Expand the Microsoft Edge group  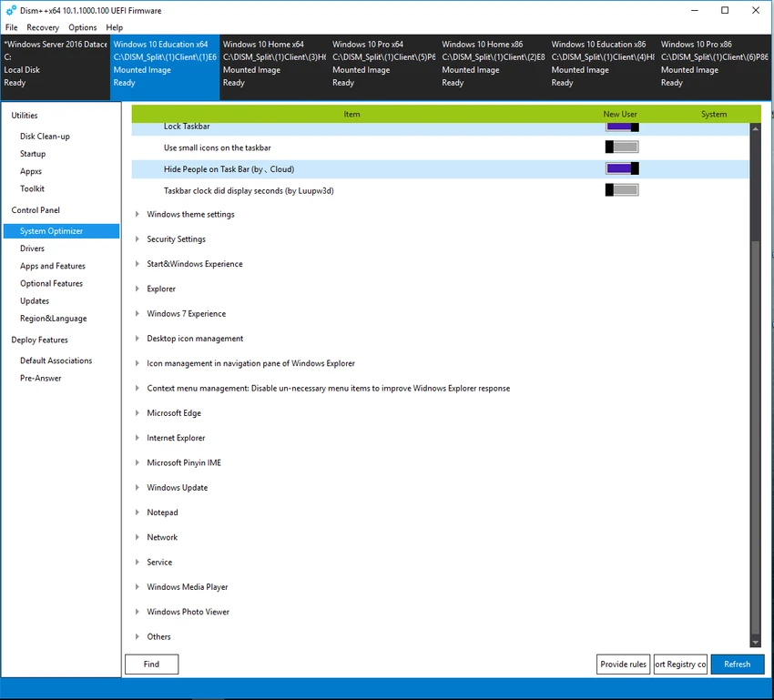(x=137, y=413)
